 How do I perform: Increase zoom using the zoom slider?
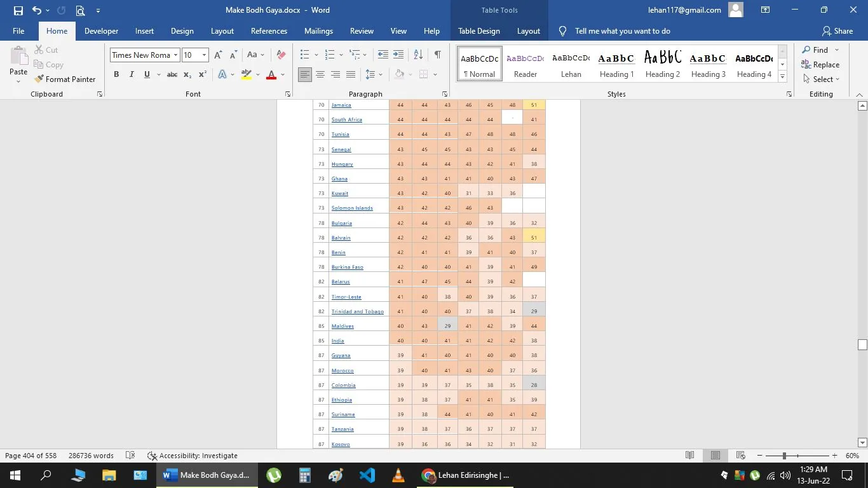(833, 456)
